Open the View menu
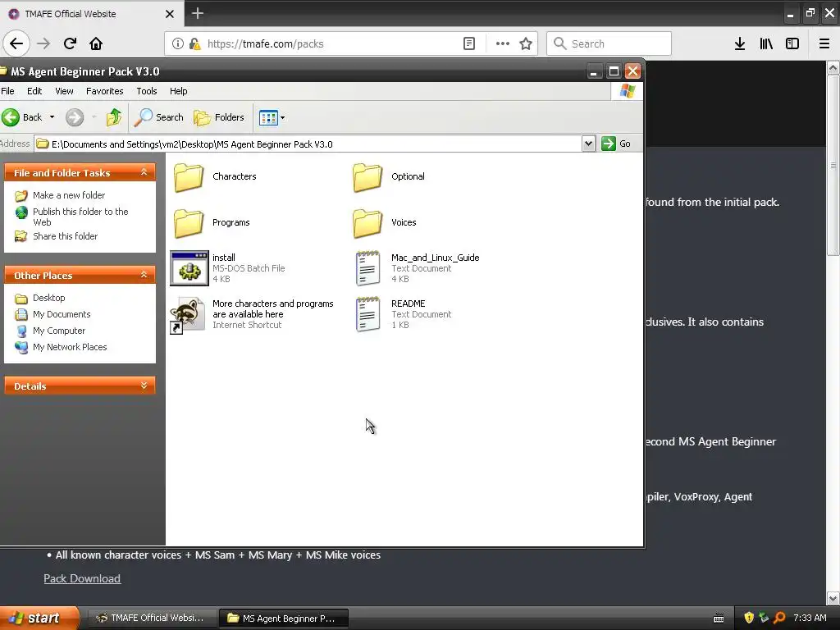Screen dimensions: 840x630 point(64,91)
